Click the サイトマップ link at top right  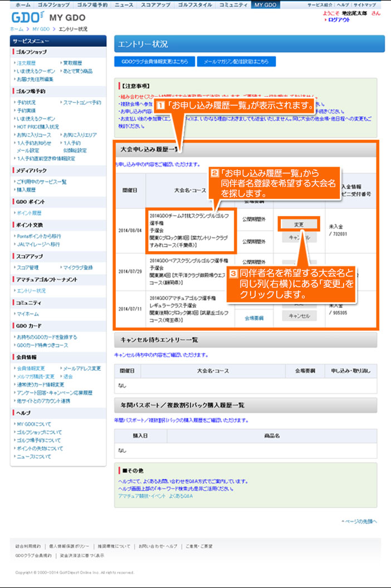(x=364, y=5)
